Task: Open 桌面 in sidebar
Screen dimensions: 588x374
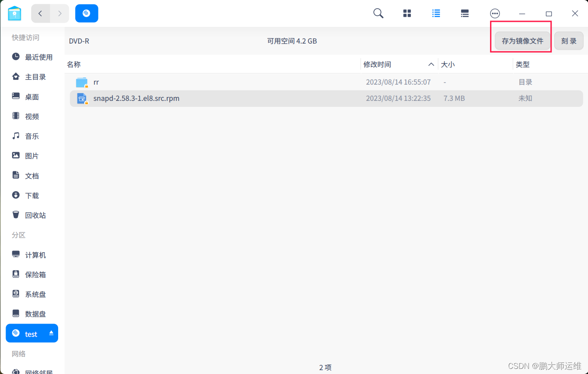Action: click(x=32, y=97)
